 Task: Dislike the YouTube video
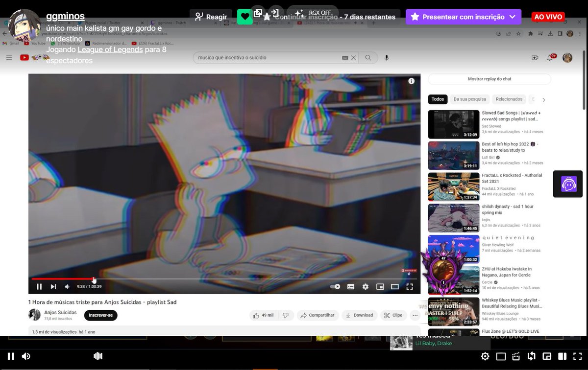tap(286, 315)
